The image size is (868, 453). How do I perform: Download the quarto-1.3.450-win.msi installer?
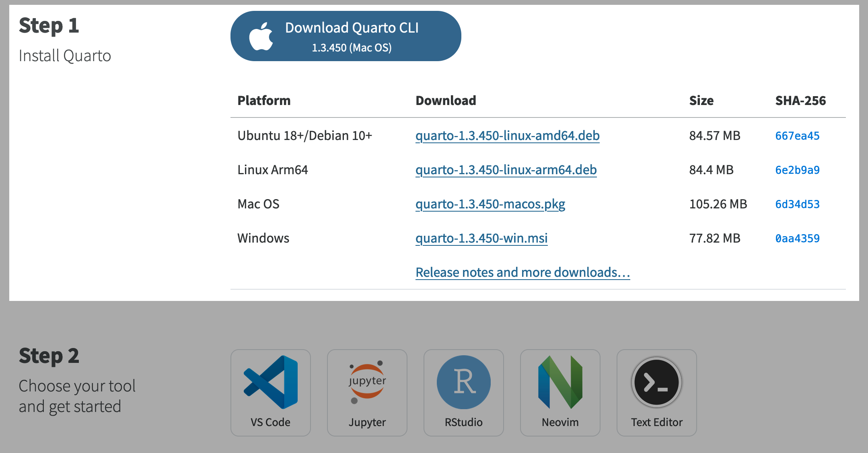point(481,239)
